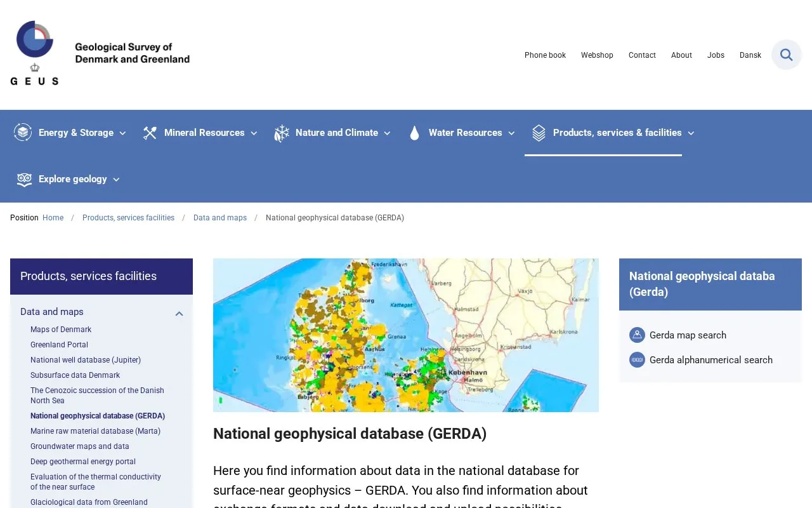This screenshot has width=812, height=508.
Task: Switch language to Dansk
Action: [x=750, y=55]
